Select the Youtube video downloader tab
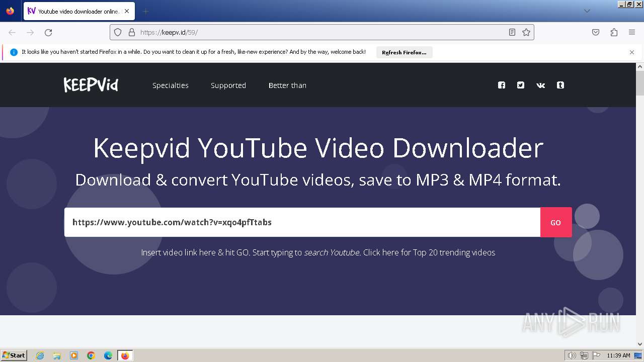Viewport: 644px width, 362px height. (x=79, y=11)
